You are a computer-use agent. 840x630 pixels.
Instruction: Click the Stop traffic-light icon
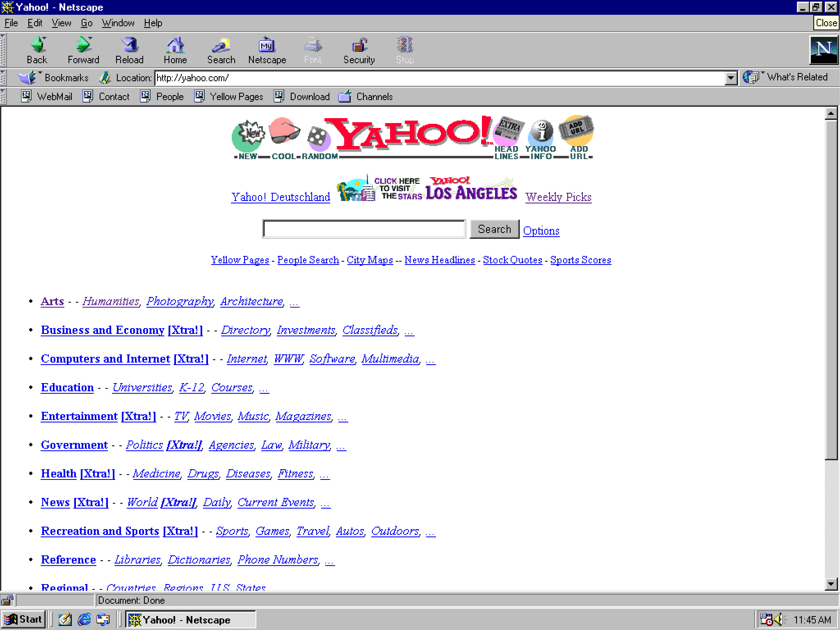click(405, 50)
